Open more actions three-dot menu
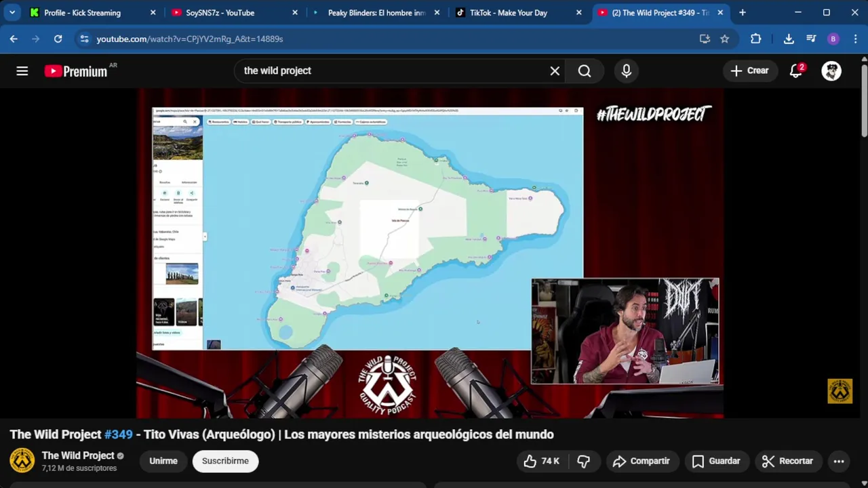This screenshot has width=868, height=488. [x=839, y=461]
